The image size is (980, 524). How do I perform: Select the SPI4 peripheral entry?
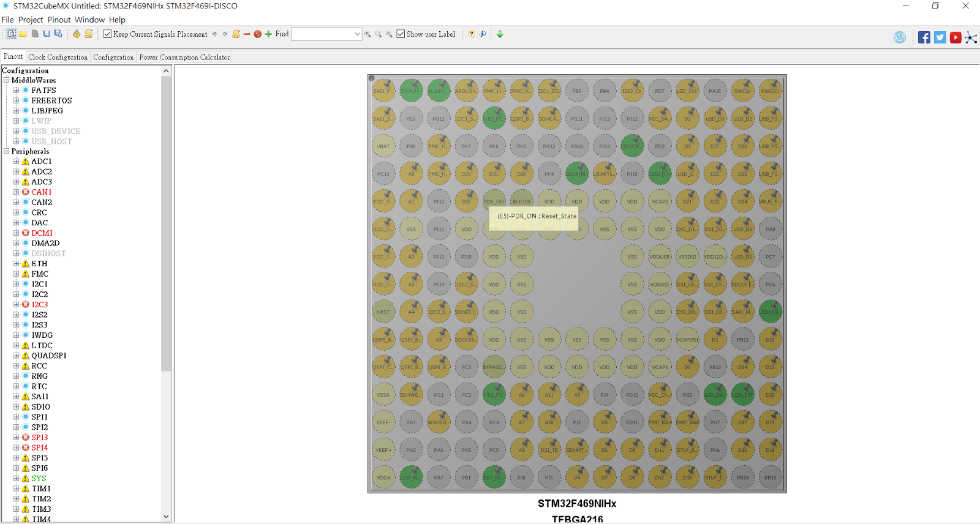(40, 448)
